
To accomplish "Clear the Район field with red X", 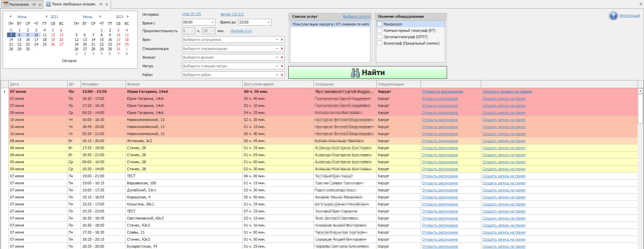I will (x=282, y=75).
